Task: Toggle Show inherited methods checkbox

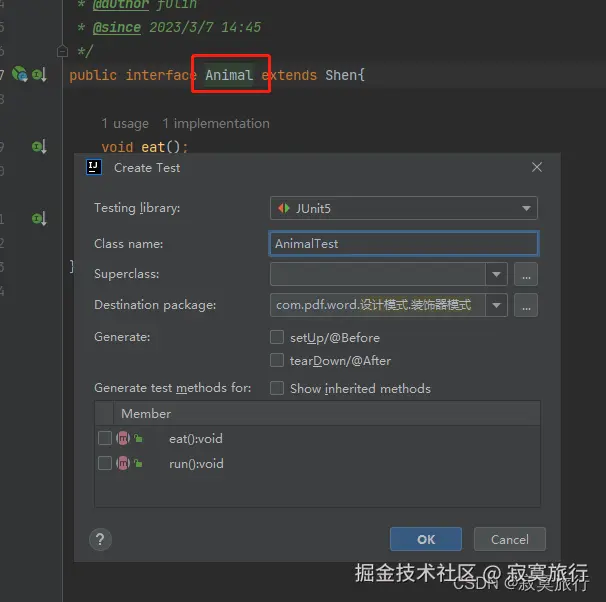Action: coord(277,388)
